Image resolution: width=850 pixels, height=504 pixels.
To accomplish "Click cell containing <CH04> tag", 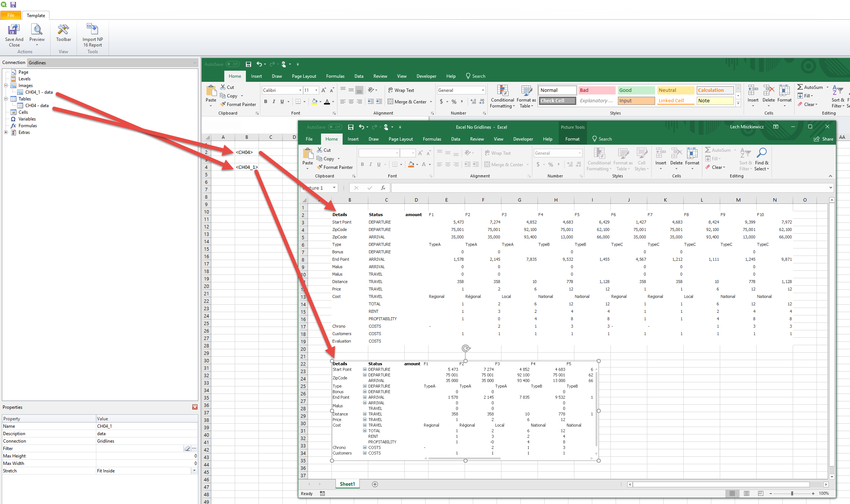I will pos(247,152).
